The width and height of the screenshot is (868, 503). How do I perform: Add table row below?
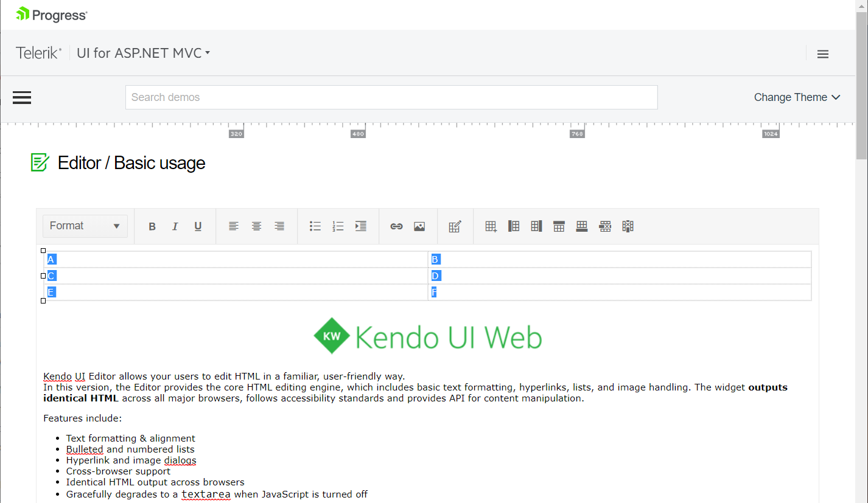point(582,226)
